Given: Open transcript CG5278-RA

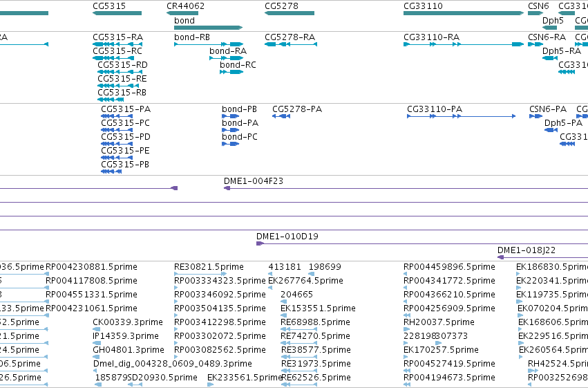Looking at the screenshot, I should pyautogui.click(x=290, y=37).
